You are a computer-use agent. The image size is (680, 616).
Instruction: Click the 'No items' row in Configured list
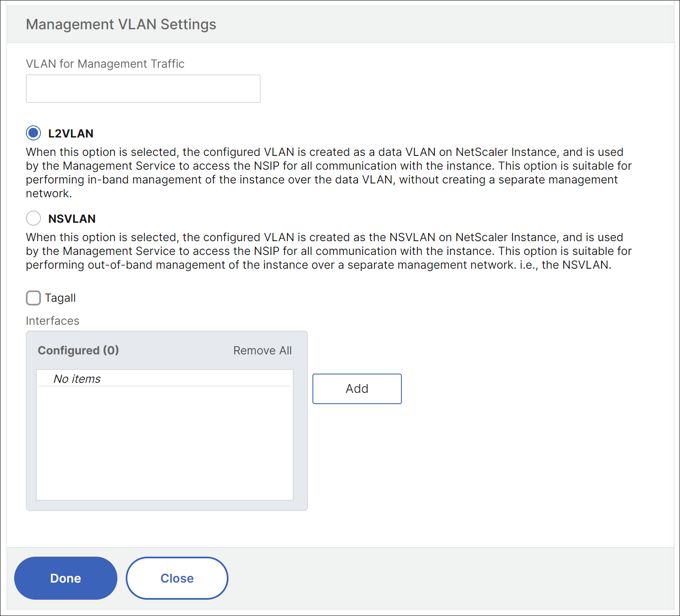tap(165, 379)
